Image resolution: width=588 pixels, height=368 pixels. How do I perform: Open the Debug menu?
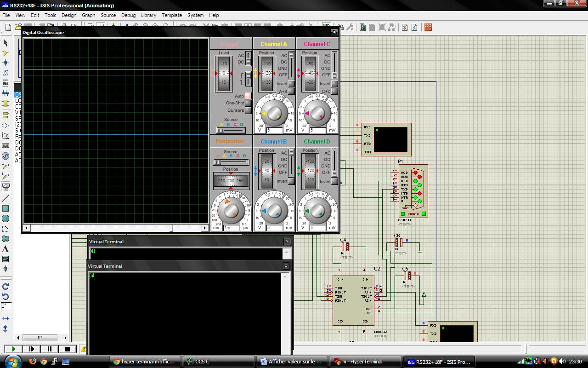[128, 15]
